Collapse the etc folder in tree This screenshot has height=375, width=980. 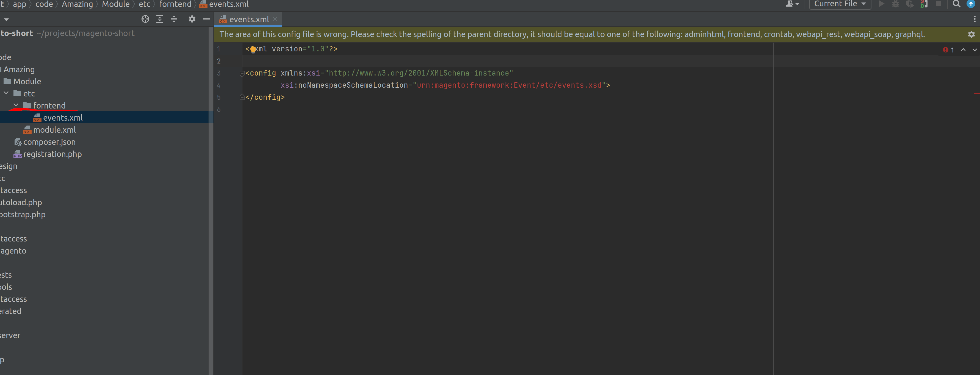point(6,93)
